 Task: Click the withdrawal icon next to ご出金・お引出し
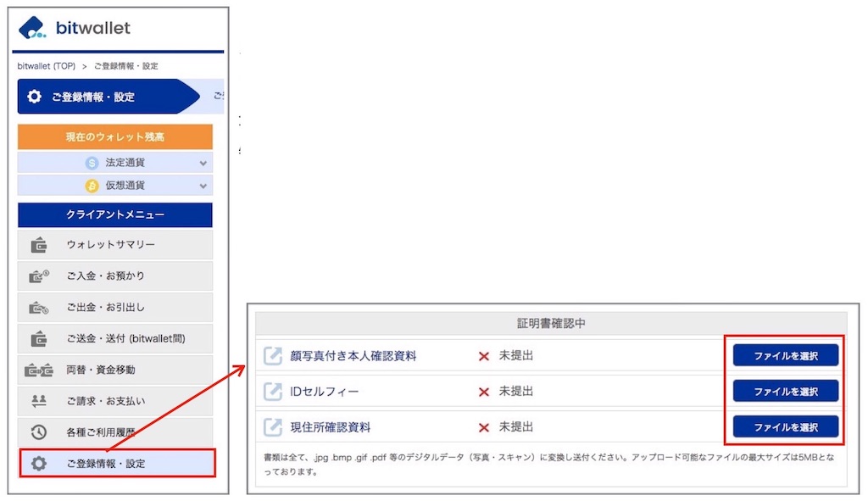(39, 307)
